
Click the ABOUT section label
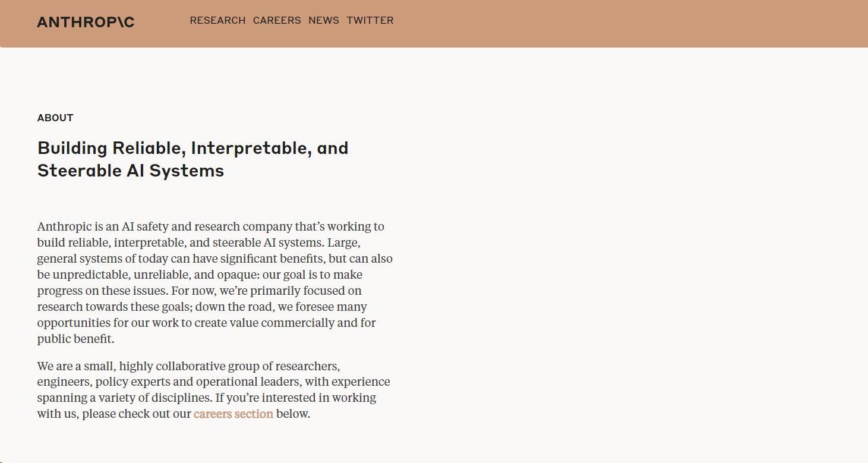[55, 118]
